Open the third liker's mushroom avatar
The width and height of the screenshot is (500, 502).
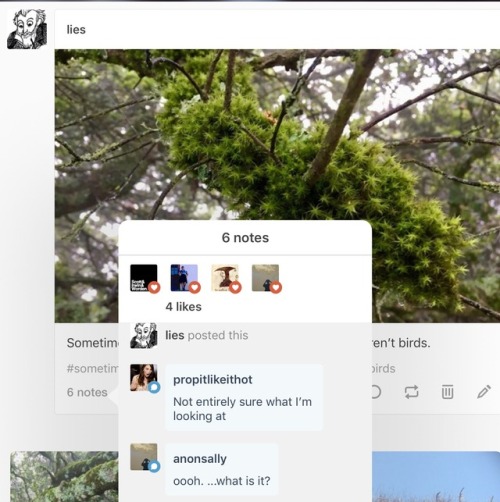(225, 278)
